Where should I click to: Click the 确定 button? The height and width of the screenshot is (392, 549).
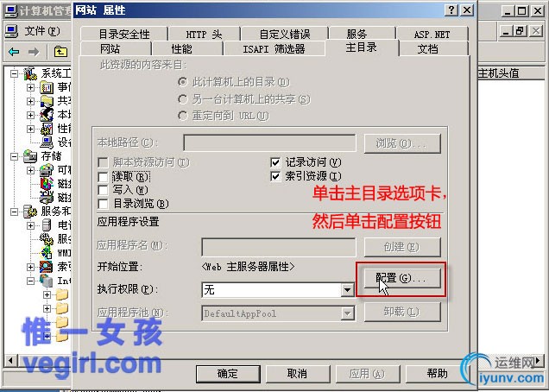coord(228,374)
